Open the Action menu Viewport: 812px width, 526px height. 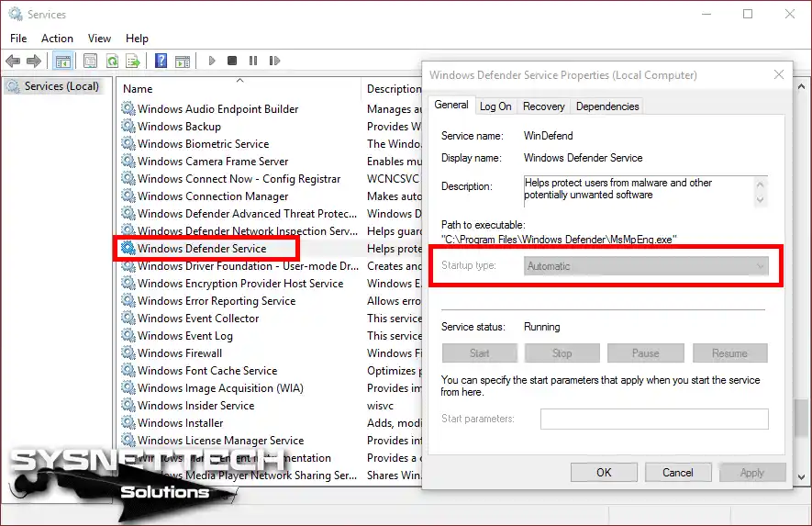57,39
